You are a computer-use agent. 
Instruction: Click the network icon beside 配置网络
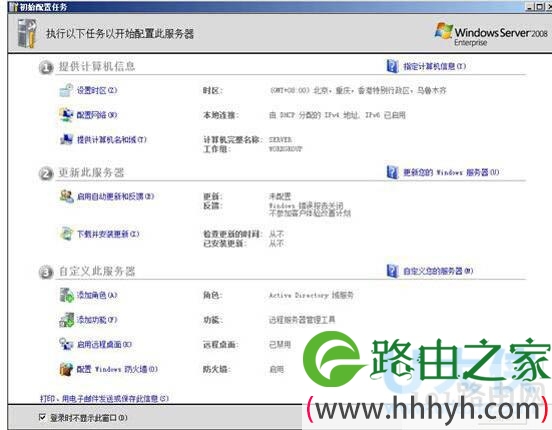coord(66,115)
